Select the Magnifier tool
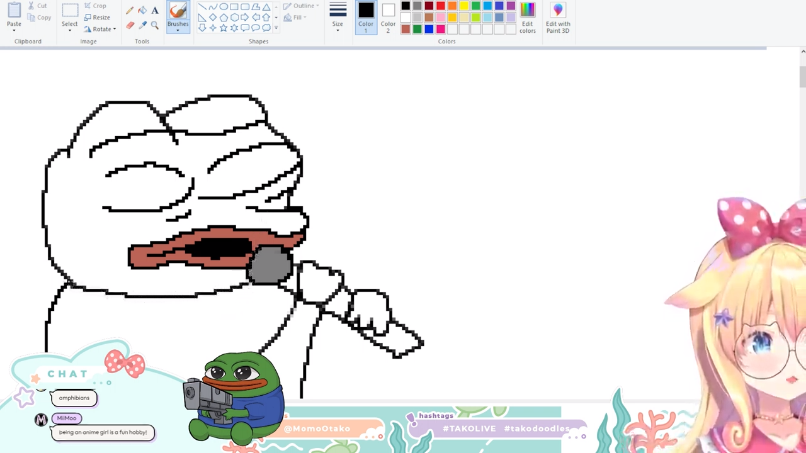The image size is (806, 453). (x=155, y=25)
